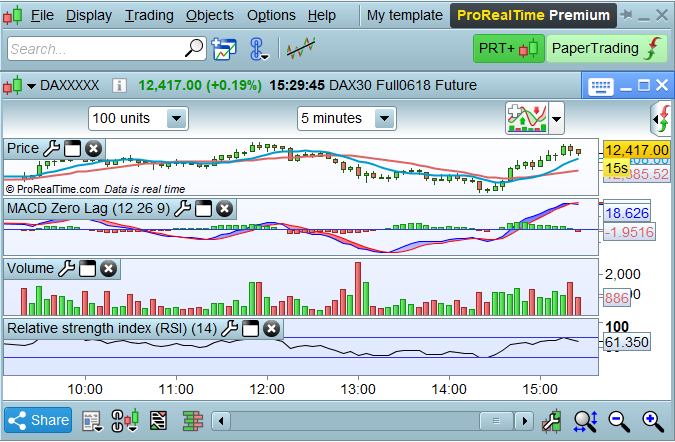Switch to PaperTrading mode
This screenshot has width=675, height=442.
[607, 48]
